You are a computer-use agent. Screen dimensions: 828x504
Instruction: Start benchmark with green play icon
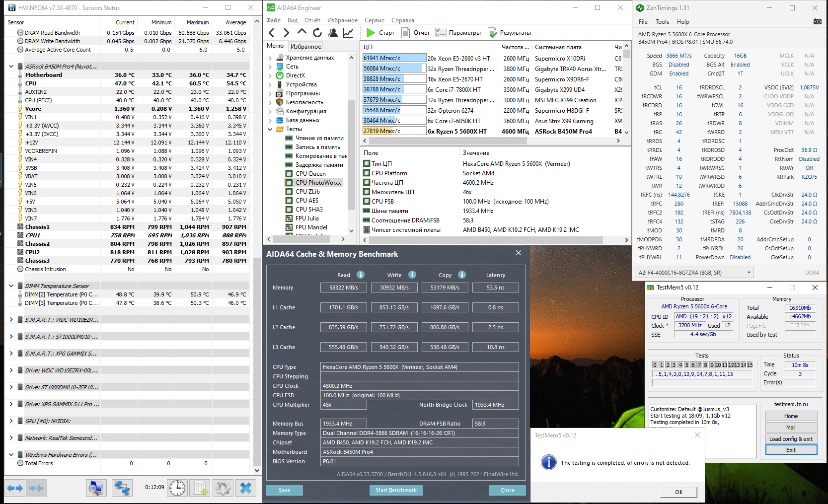coord(371,33)
